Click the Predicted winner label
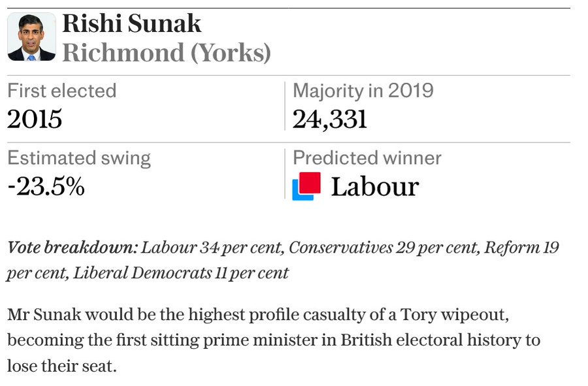The width and height of the screenshot is (588, 386). tap(367, 158)
